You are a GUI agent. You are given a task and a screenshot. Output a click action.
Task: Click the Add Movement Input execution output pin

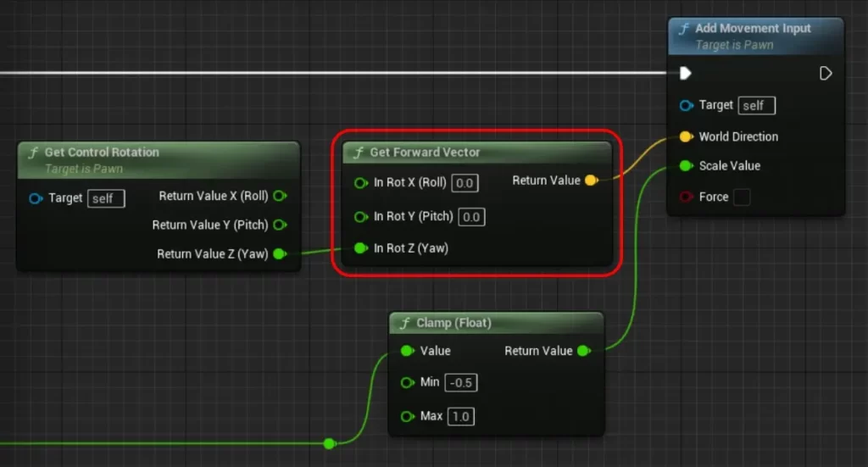point(826,74)
